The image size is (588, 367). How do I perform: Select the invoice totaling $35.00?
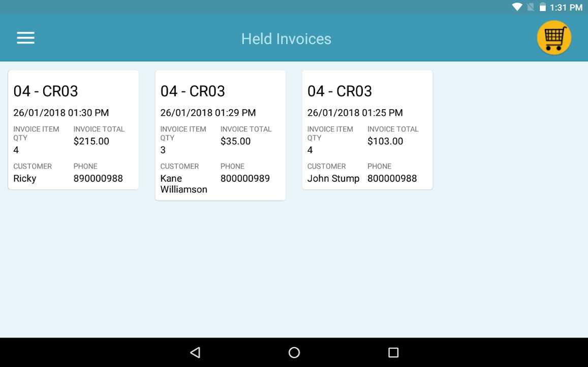[235, 141]
